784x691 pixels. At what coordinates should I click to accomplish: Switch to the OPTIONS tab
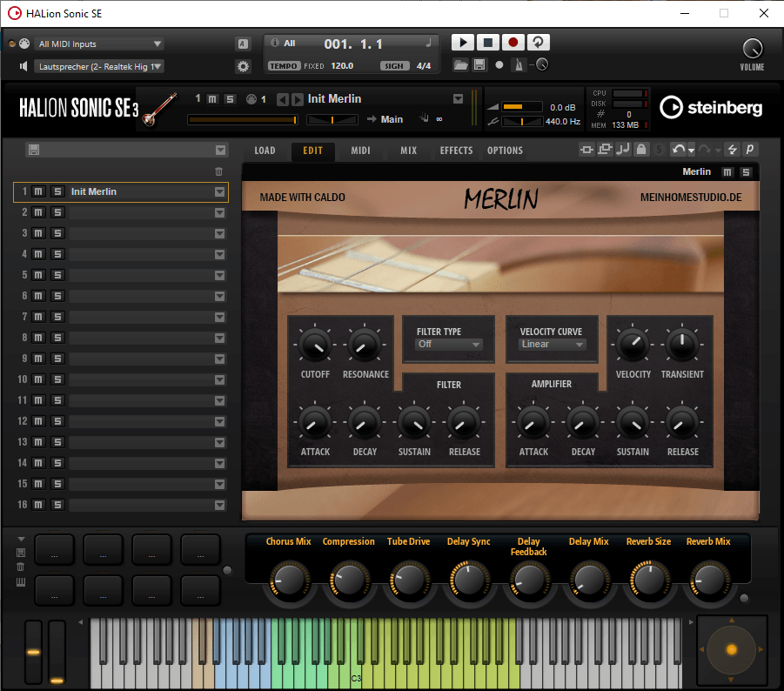(x=505, y=151)
